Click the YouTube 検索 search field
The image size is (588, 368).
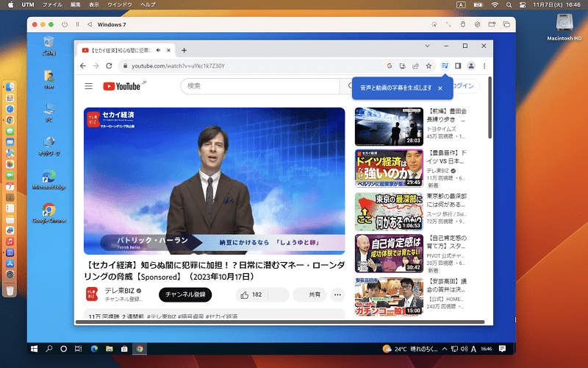pos(260,86)
